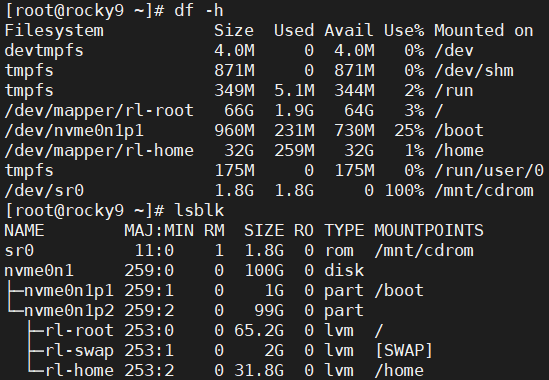The height and width of the screenshot is (380, 549).
Task: Click the 'nvme0n1p1' partition in lsblk tree
Action: (x=69, y=290)
